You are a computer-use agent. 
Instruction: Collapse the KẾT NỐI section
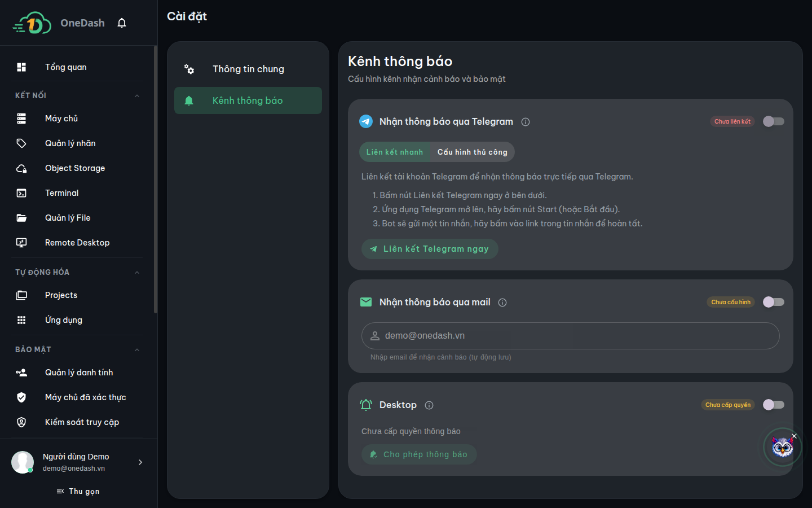tap(137, 96)
